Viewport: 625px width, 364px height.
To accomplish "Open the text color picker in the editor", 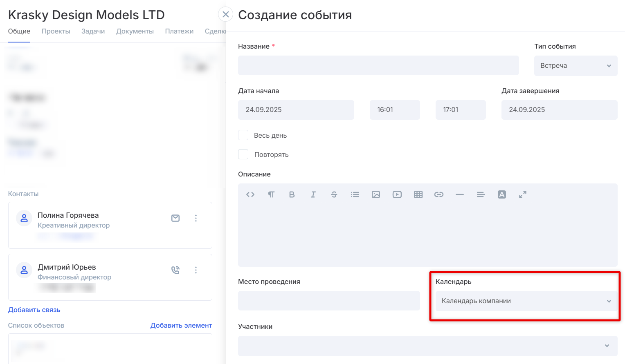I will coord(502,194).
